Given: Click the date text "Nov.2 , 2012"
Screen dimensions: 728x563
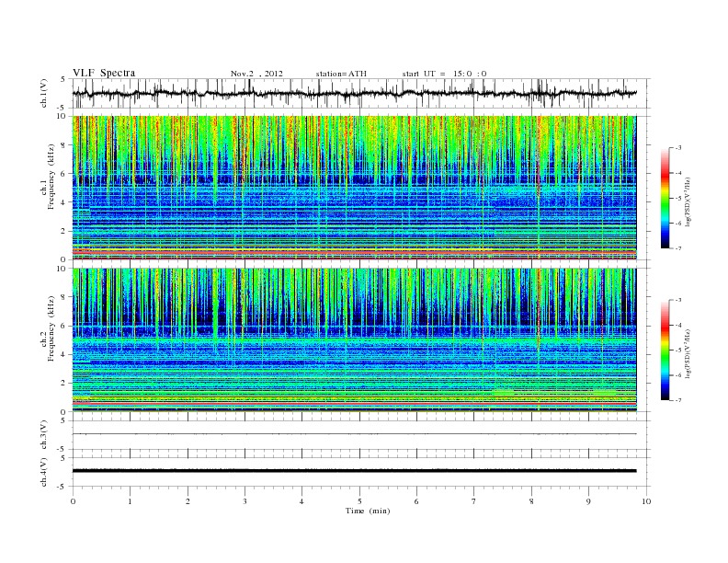Looking at the screenshot, I should [x=256, y=74].
